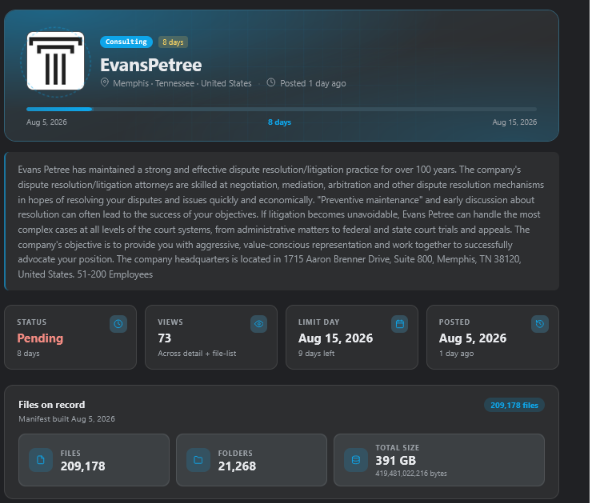Click the EvansPetree company title
The height and width of the screenshot is (503, 590).
click(151, 65)
